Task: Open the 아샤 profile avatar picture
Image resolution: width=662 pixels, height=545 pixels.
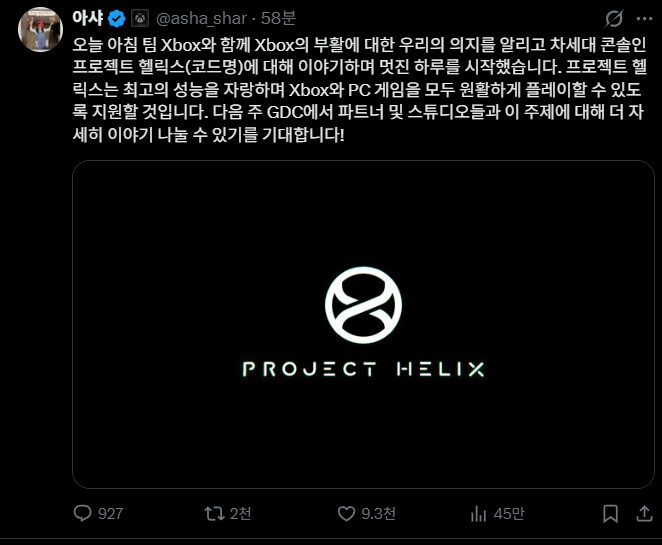Action: coord(41,29)
